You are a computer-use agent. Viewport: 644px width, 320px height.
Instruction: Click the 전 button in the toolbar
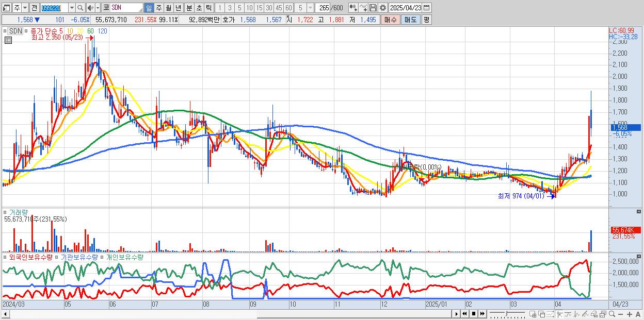pos(34,8)
